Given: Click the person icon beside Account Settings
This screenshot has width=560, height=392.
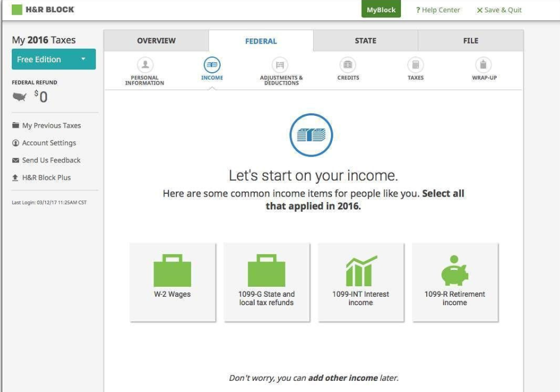Looking at the screenshot, I should pos(16,143).
